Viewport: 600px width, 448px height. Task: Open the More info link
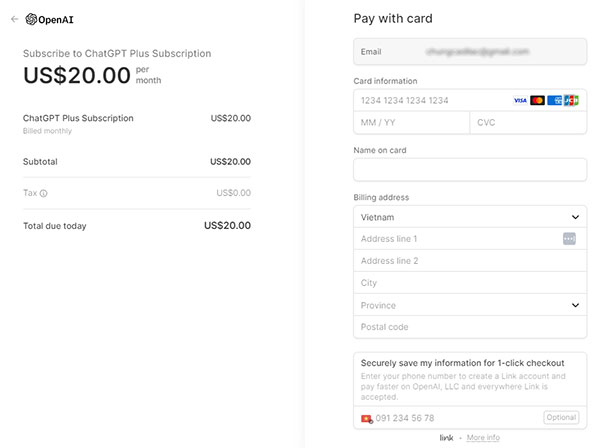483,437
